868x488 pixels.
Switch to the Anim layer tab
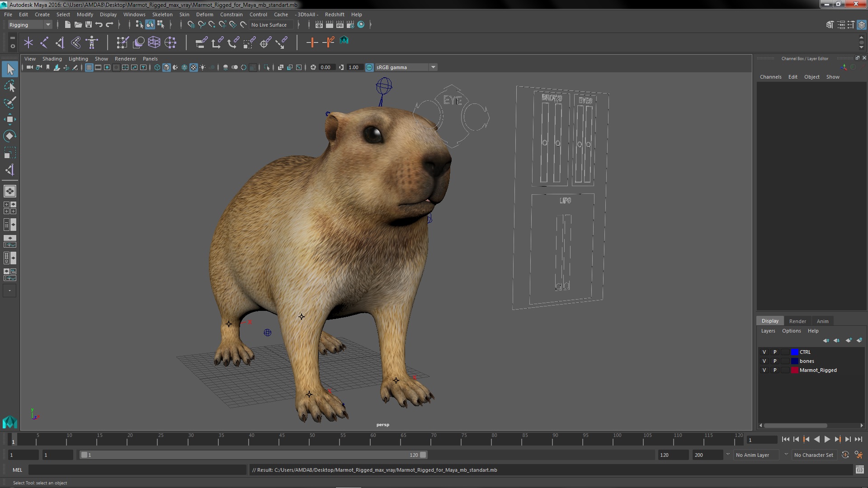[x=822, y=321]
